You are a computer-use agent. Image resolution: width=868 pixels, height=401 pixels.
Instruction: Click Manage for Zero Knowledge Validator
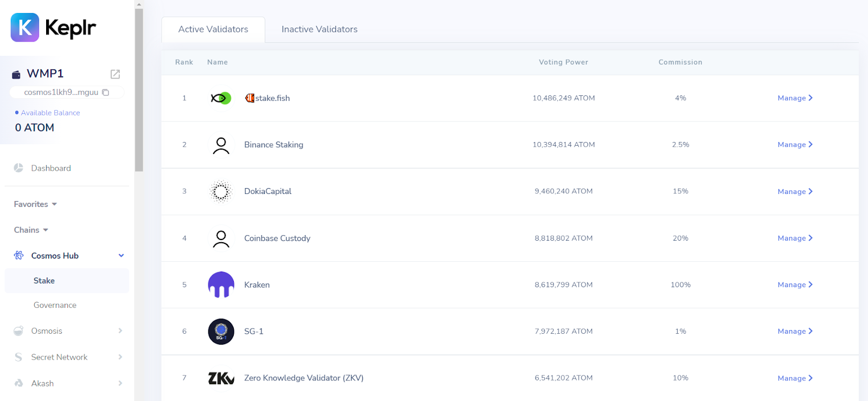coord(795,378)
